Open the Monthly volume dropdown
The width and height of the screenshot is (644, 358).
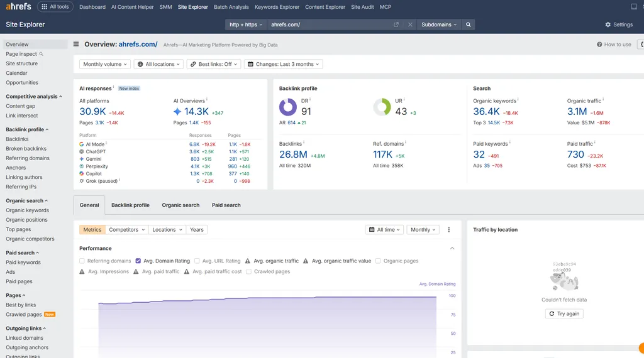105,65
